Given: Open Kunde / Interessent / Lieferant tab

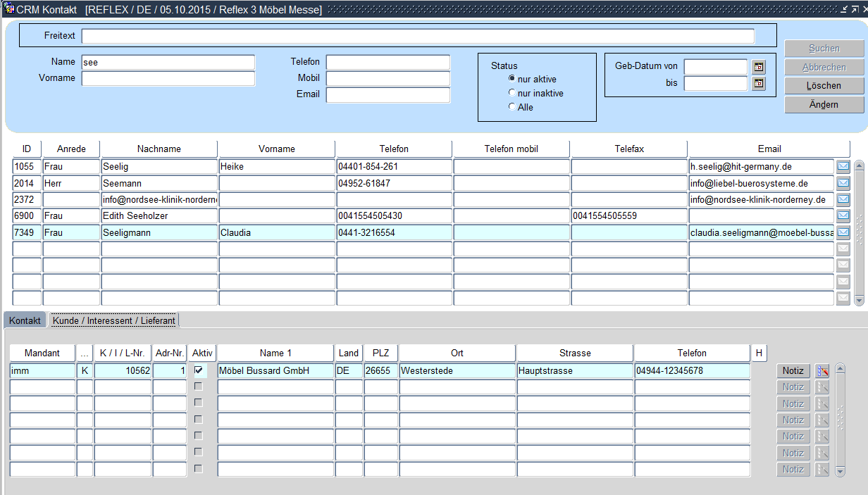Looking at the screenshot, I should point(113,320).
